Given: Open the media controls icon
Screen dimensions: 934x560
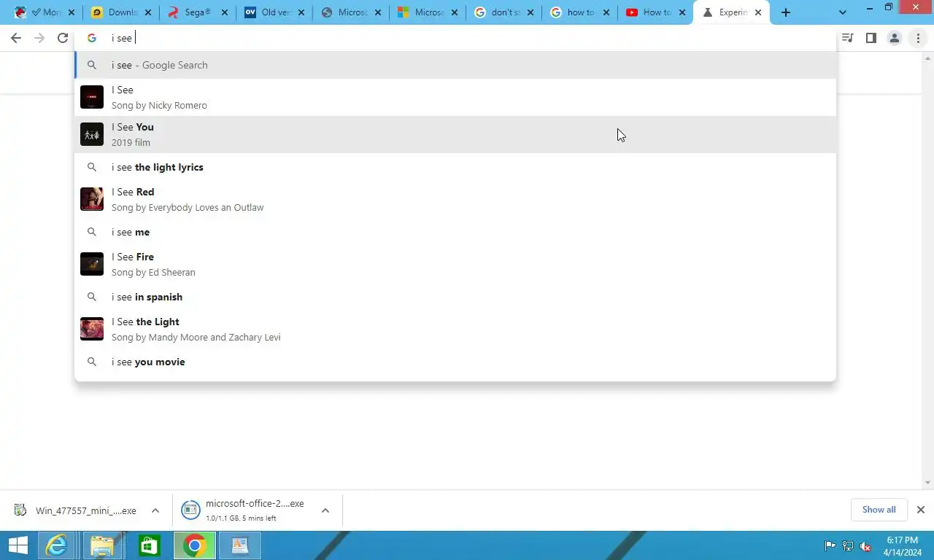Looking at the screenshot, I should tap(847, 38).
